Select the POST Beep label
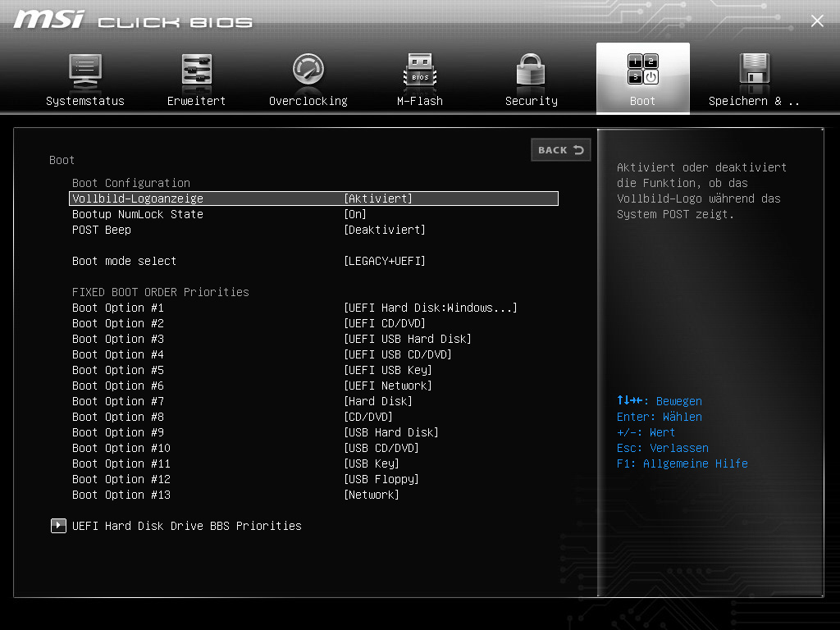Screen dimensions: 840x630 pos(102,230)
